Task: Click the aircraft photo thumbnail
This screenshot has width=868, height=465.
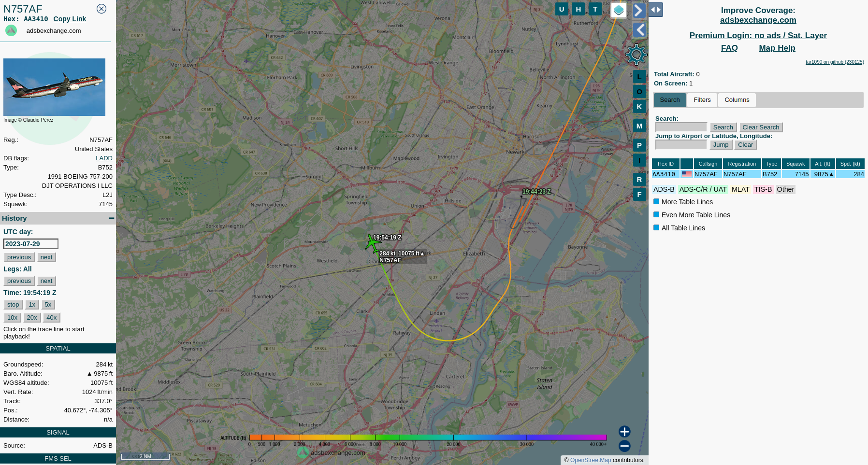Action: [54, 87]
